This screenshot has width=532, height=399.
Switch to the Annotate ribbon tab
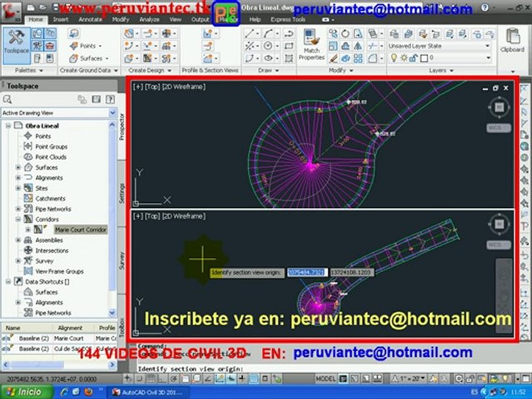click(x=90, y=20)
